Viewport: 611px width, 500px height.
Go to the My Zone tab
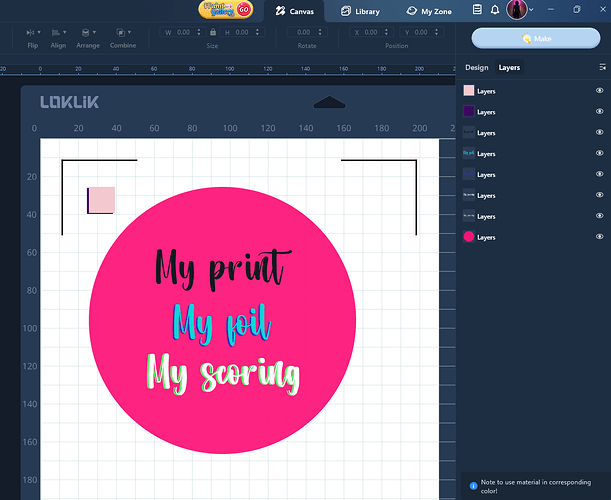tap(429, 11)
